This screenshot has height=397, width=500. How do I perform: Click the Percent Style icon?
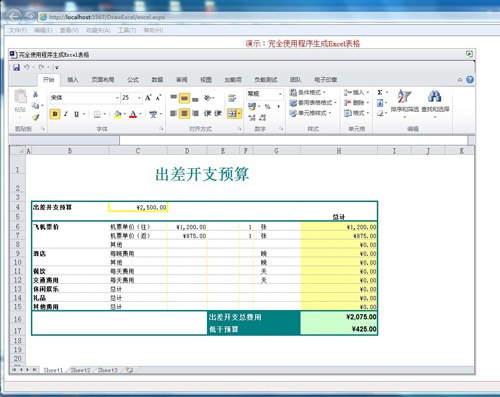267,107
